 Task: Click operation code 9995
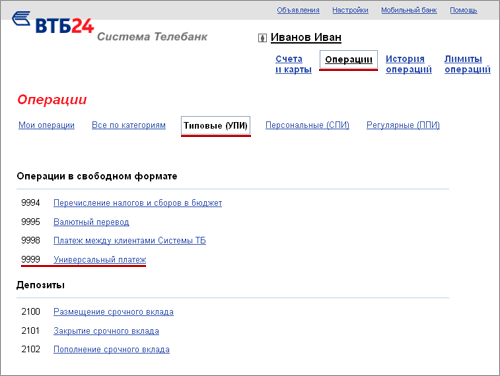(31, 222)
